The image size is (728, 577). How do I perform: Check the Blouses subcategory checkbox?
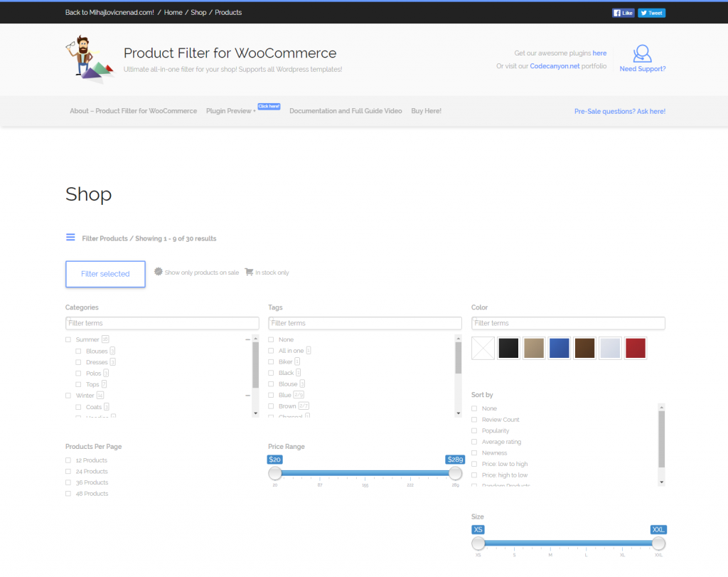78,351
